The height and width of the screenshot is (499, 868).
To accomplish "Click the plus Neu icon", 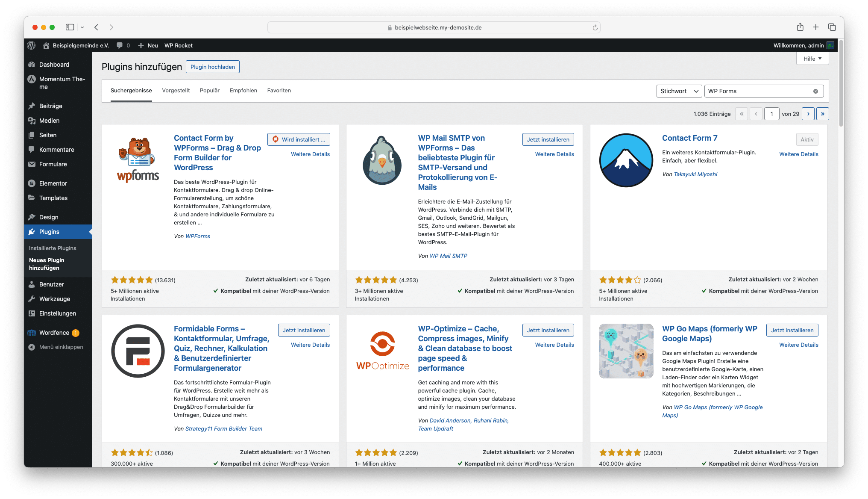I will point(141,45).
